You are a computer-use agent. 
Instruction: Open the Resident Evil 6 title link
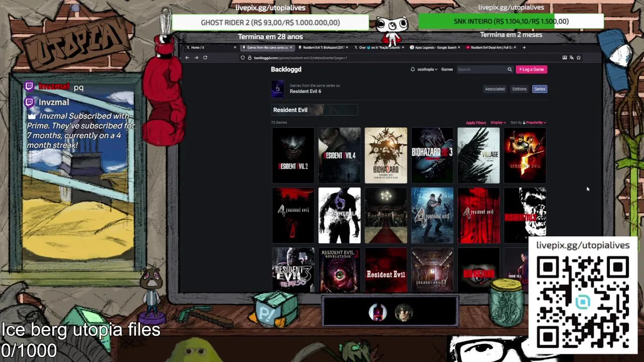point(305,92)
